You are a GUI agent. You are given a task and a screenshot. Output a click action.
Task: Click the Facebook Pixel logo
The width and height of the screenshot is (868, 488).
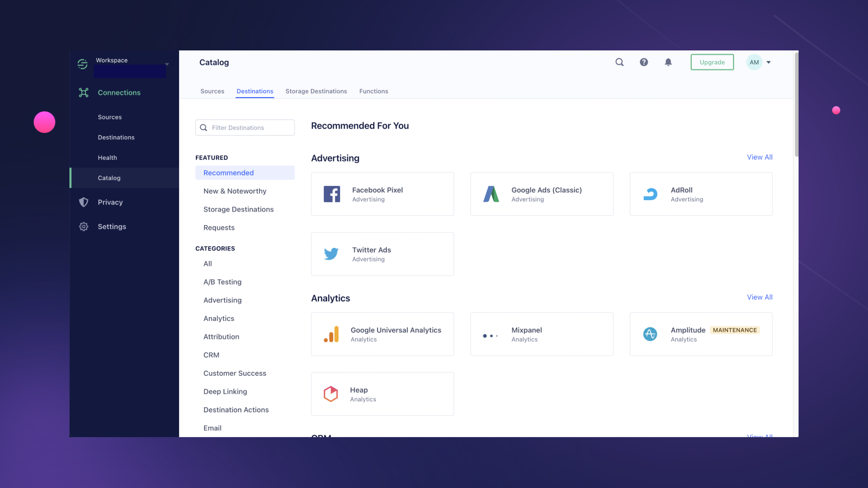click(x=332, y=194)
